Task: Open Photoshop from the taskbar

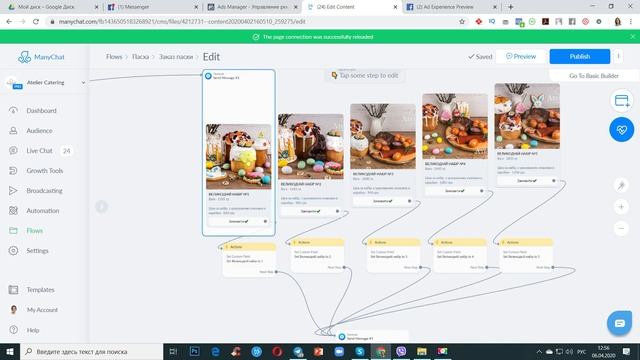Action: point(195,351)
